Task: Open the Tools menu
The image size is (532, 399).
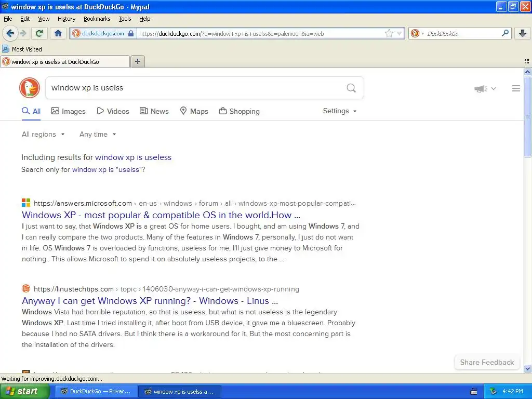Action: [125, 19]
